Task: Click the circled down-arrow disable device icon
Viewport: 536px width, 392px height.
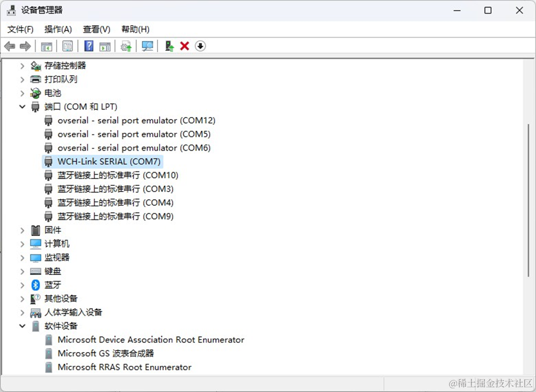Action: (201, 46)
